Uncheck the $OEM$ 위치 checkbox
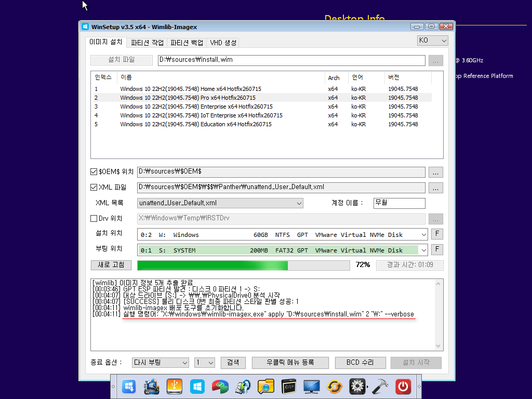The image size is (532, 399). [94, 171]
